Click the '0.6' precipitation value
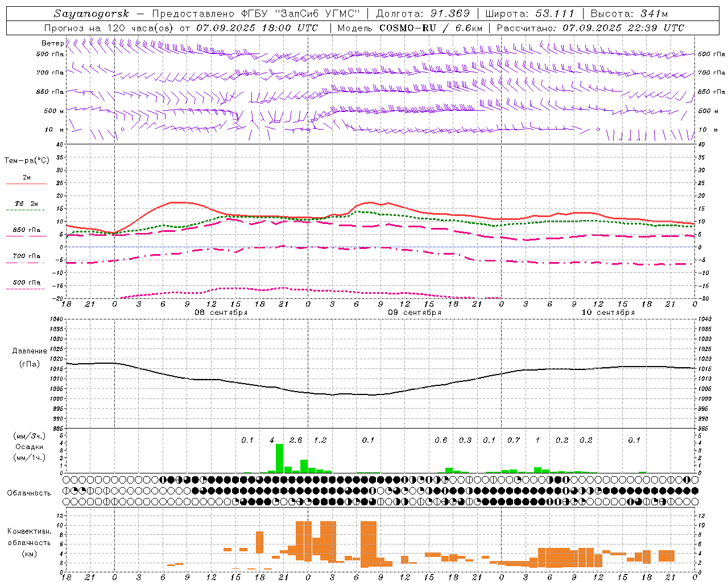The height and width of the screenshot is (582, 728). point(441,440)
